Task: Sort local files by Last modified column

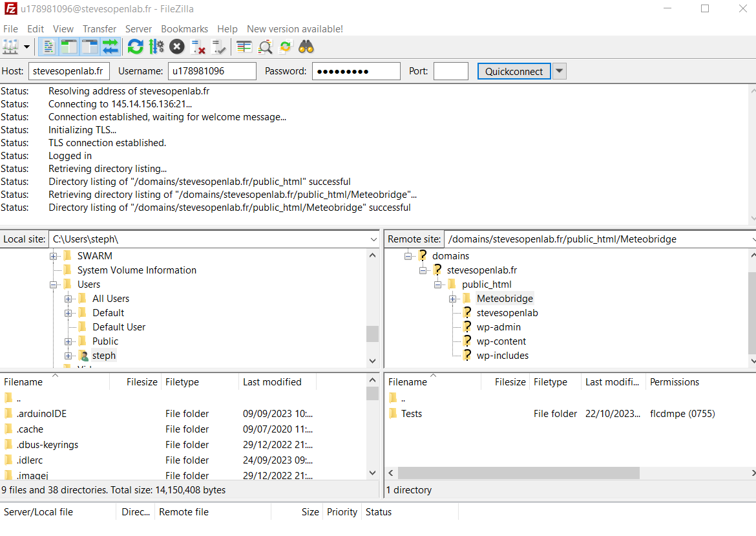Action: [x=277, y=381]
